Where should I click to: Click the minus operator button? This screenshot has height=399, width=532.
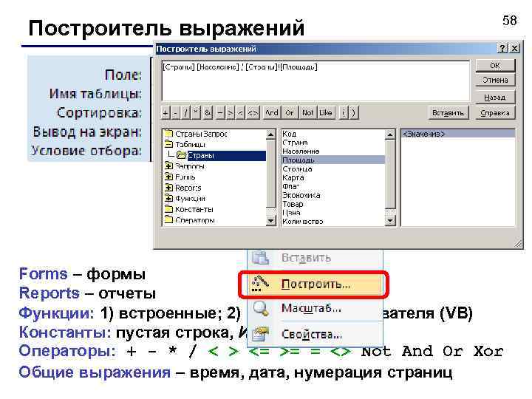click(175, 113)
